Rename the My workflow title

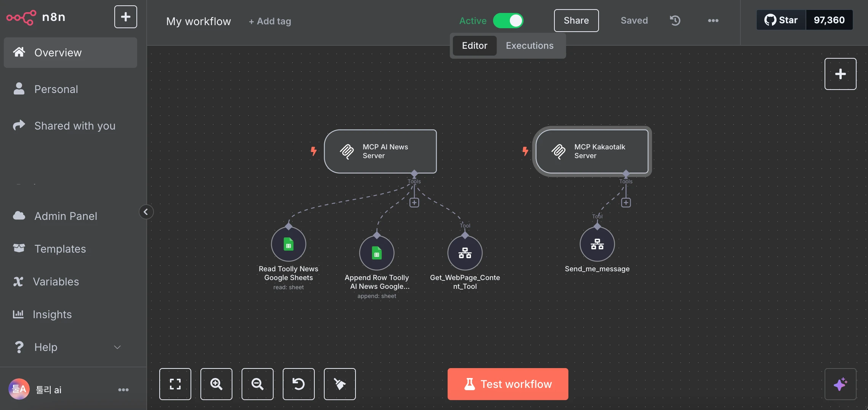(199, 21)
